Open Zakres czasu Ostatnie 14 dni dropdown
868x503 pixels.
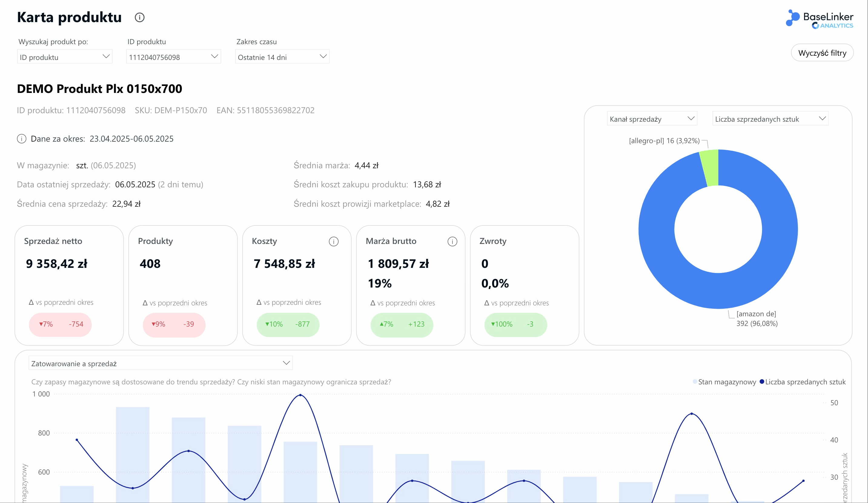pyautogui.click(x=283, y=57)
